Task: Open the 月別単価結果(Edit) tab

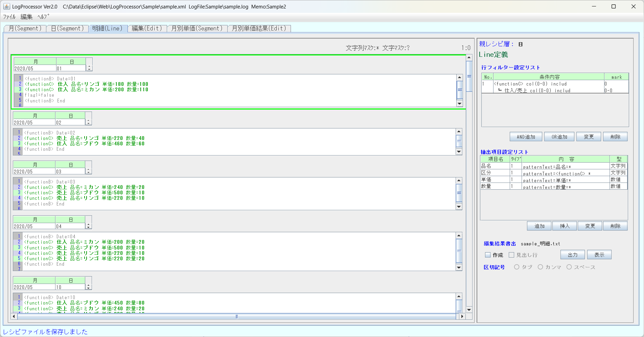Action: click(x=259, y=28)
